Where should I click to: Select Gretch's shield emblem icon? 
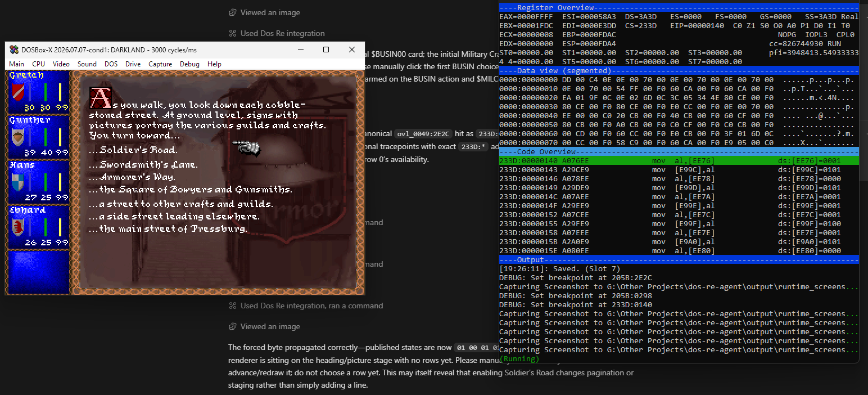coord(19,91)
